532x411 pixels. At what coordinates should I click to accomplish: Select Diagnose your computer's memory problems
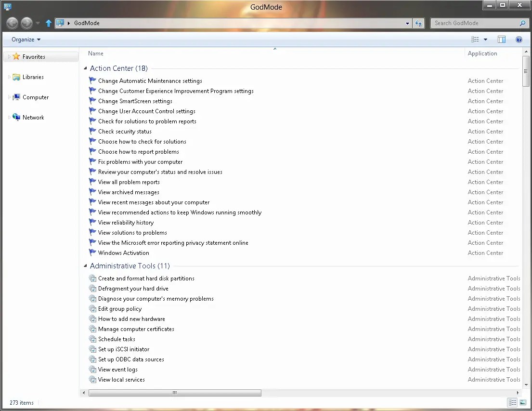click(x=156, y=299)
